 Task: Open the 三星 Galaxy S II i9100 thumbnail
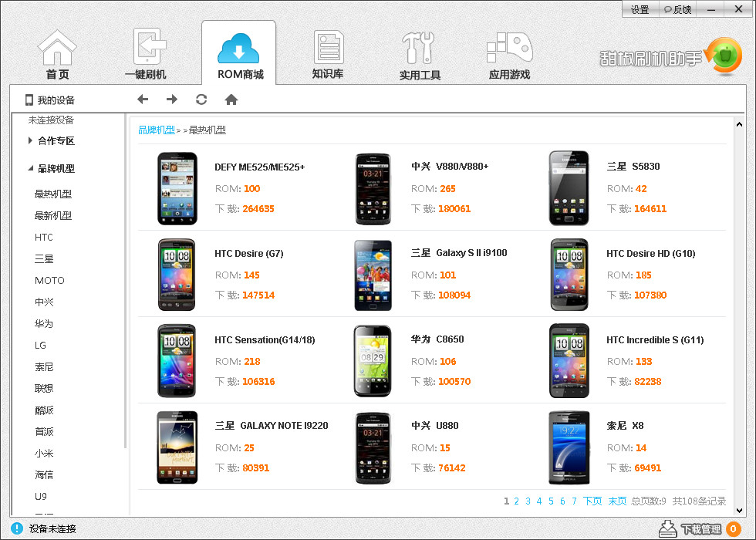pyautogui.click(x=373, y=275)
